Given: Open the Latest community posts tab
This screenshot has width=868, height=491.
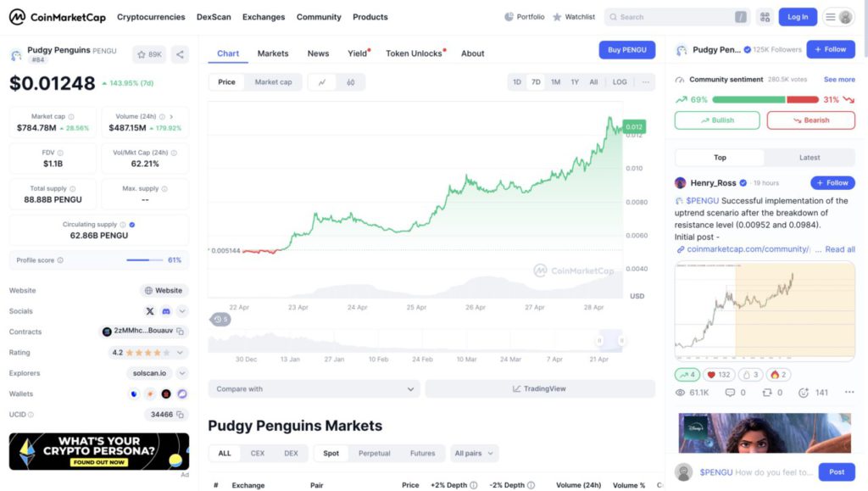Looking at the screenshot, I should [809, 158].
